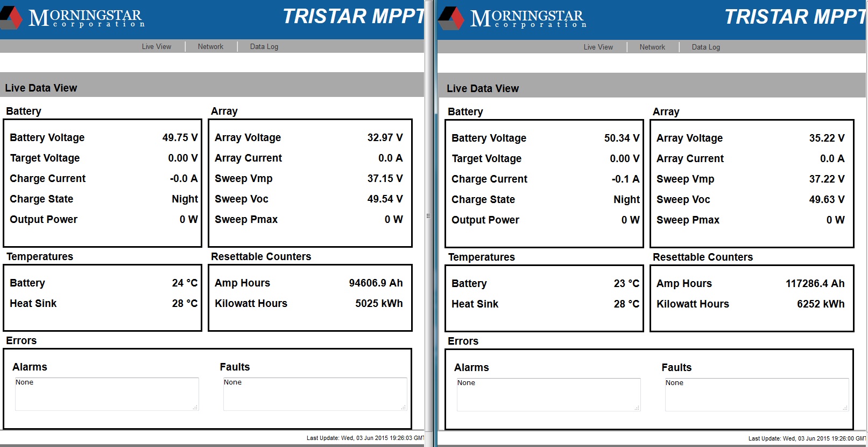Click the 23 °C battery temperature value
Screen dimensions: 868x447
click(627, 283)
